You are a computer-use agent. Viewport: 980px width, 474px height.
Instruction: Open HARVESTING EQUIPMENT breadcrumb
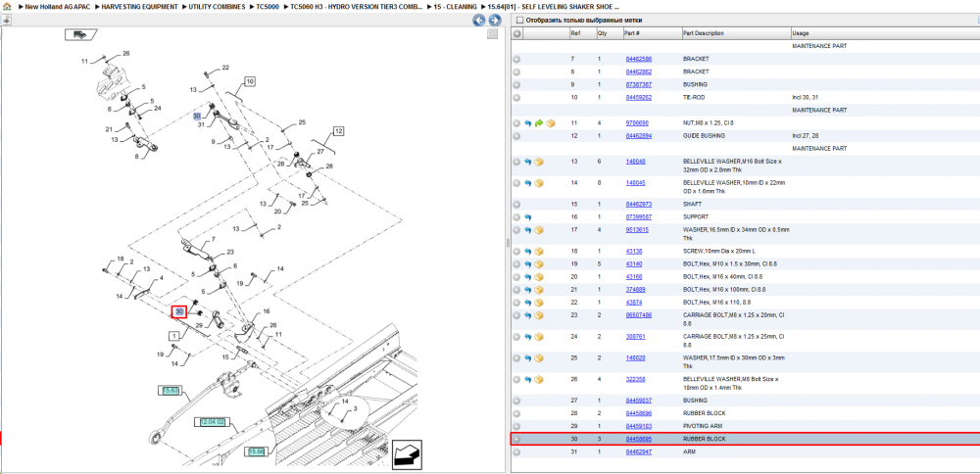click(x=137, y=6)
